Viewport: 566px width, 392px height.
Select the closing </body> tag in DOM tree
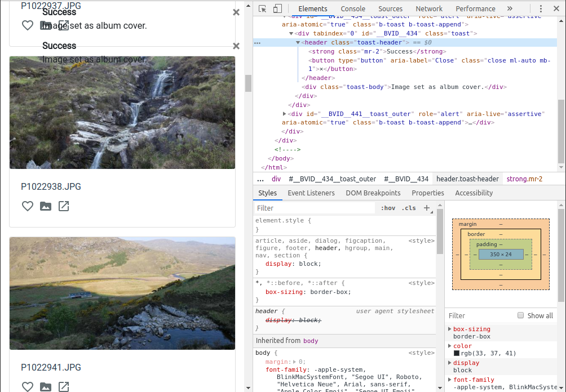pos(281,158)
